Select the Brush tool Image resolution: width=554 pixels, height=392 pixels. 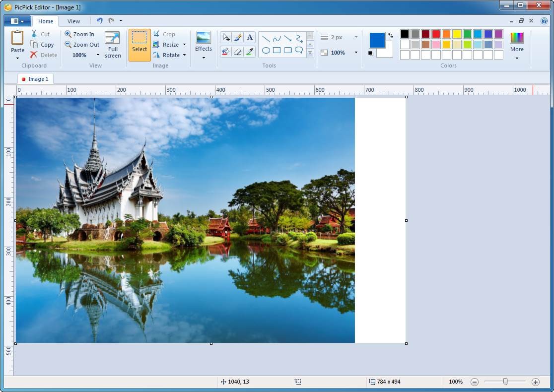pyautogui.click(x=237, y=37)
